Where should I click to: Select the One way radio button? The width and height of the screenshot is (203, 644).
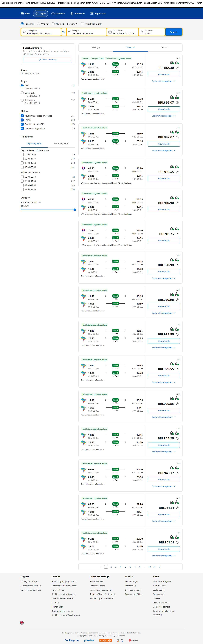coord(39,24)
